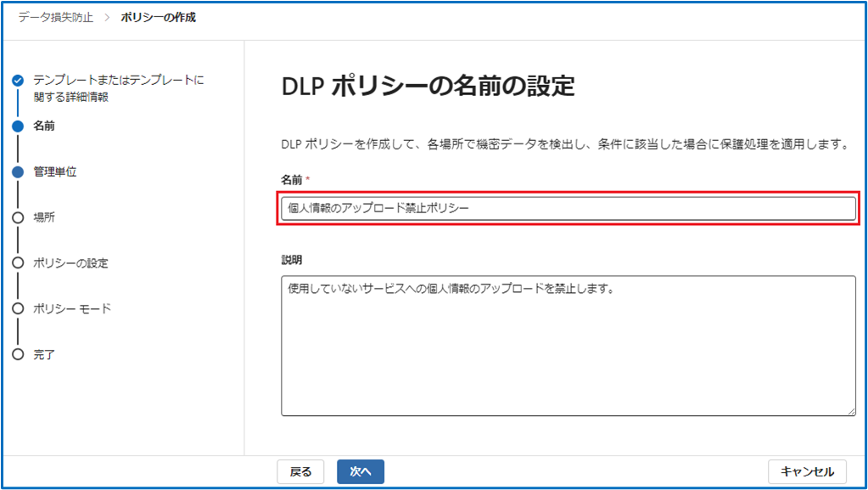The width and height of the screenshot is (868, 490).
Task: Select the 管理単位 step label
Action: [x=55, y=172]
